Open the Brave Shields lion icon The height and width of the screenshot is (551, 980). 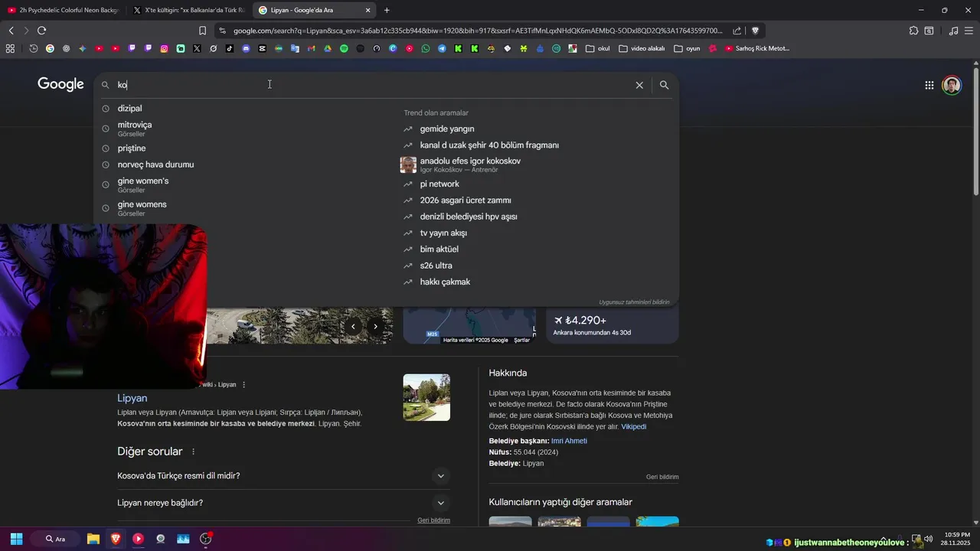point(755,31)
